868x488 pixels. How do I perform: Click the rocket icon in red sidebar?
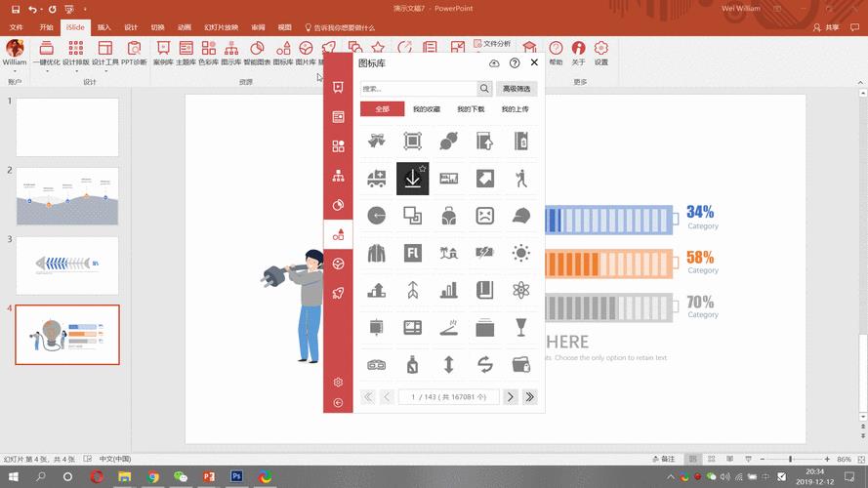coord(338,293)
